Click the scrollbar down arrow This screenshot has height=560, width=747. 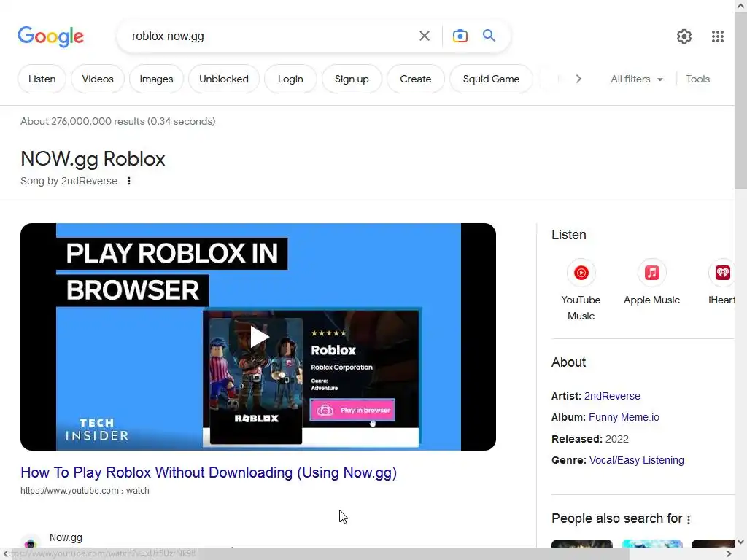coord(740,542)
